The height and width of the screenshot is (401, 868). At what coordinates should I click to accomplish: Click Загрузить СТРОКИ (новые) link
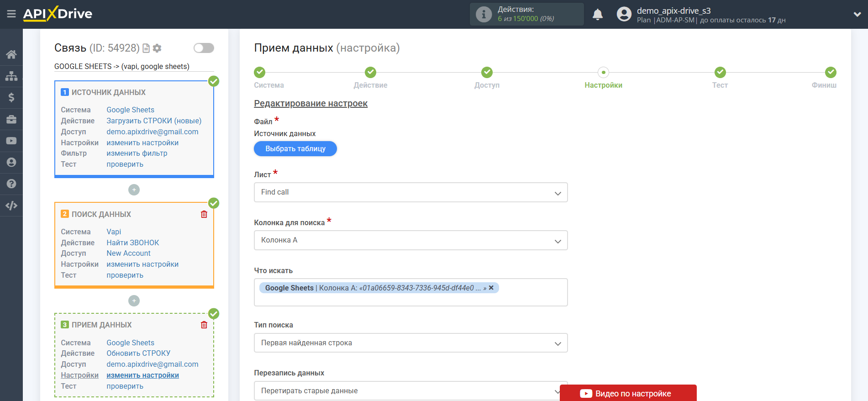tap(154, 121)
